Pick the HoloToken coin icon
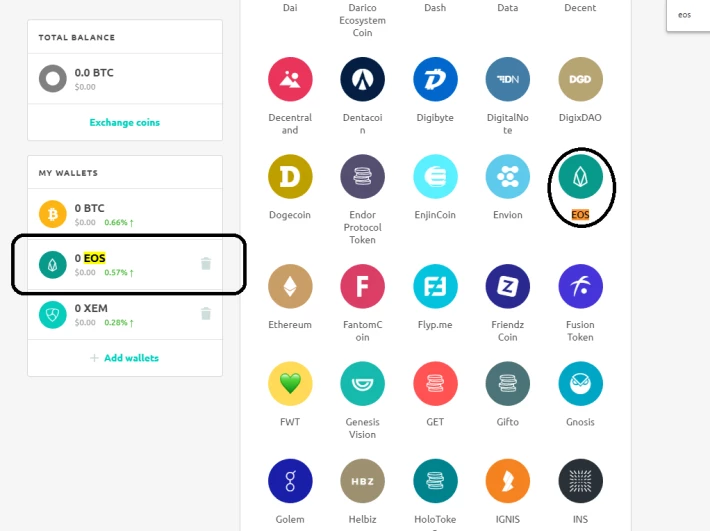Image resolution: width=710 pixels, height=531 pixels. click(x=435, y=481)
